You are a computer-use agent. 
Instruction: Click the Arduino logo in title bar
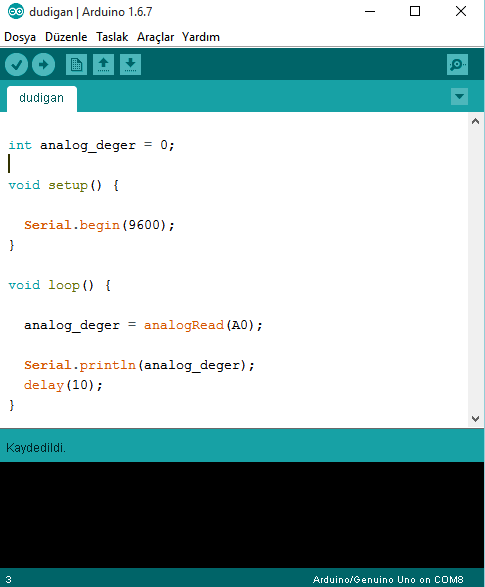pyautogui.click(x=16, y=12)
